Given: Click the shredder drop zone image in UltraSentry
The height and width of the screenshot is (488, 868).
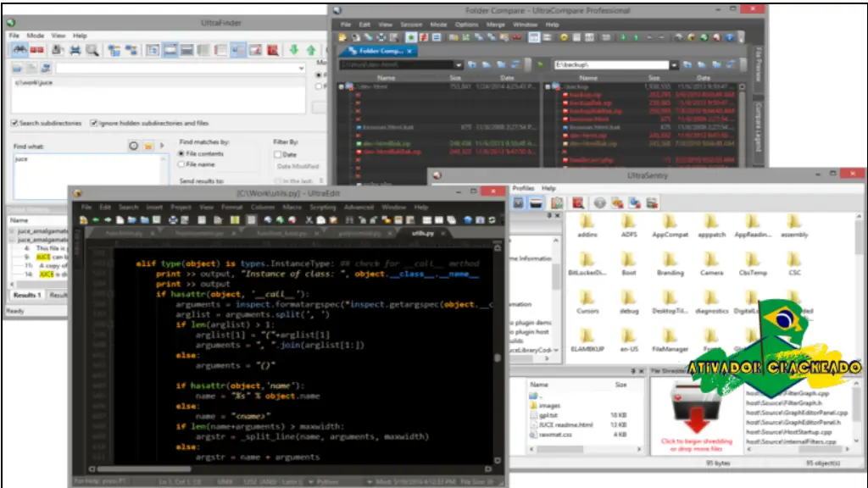Looking at the screenshot, I should pyautogui.click(x=695, y=408).
